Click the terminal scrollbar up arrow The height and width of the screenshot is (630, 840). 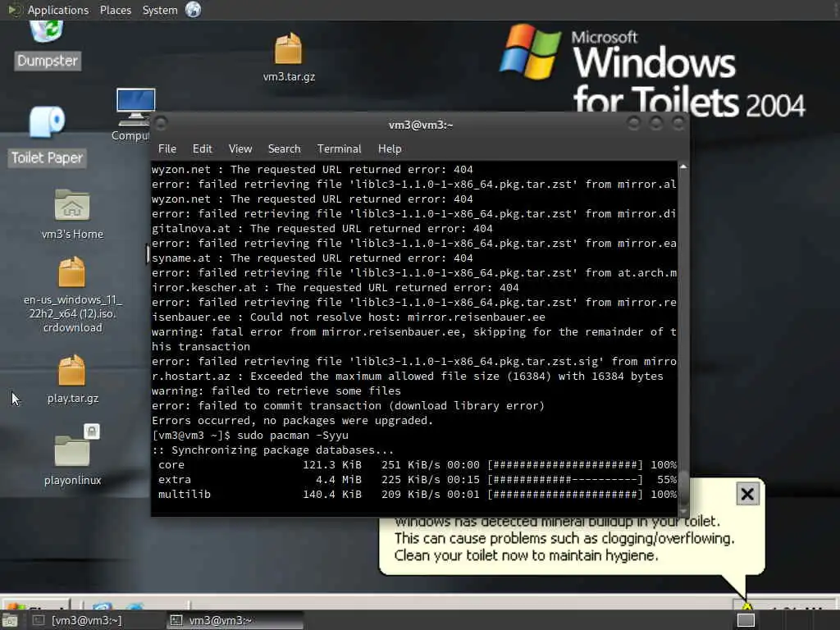[x=683, y=167]
